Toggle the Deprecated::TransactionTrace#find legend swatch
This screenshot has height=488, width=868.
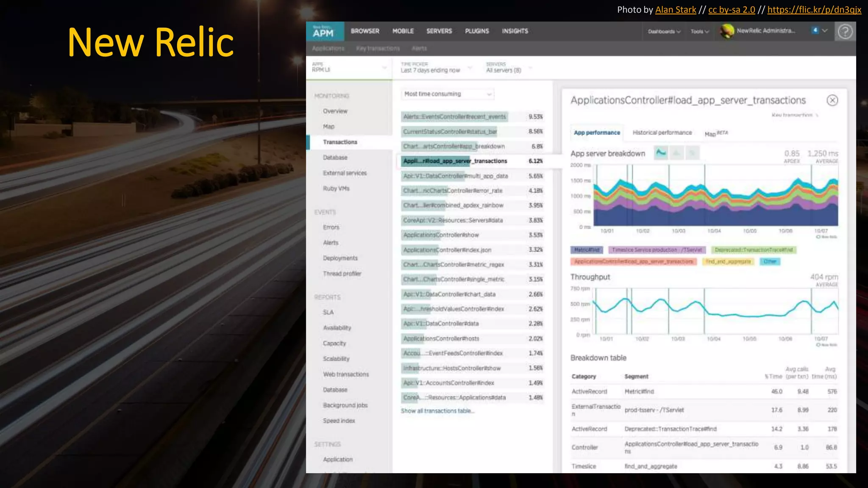(x=754, y=250)
